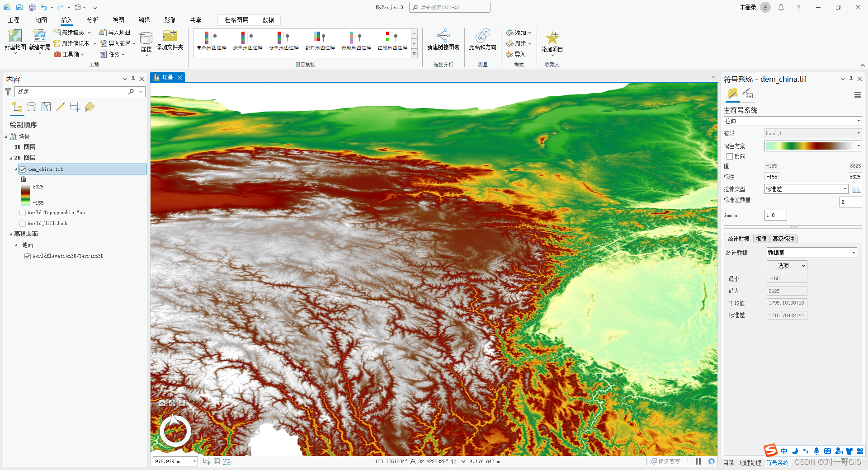This screenshot has width=868, height=470.
Task: Select List by Editing pencil icon
Action: pyautogui.click(x=61, y=107)
